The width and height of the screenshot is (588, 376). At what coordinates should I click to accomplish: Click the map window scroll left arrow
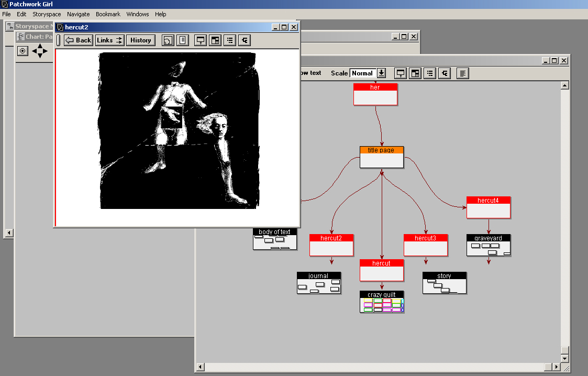201,367
